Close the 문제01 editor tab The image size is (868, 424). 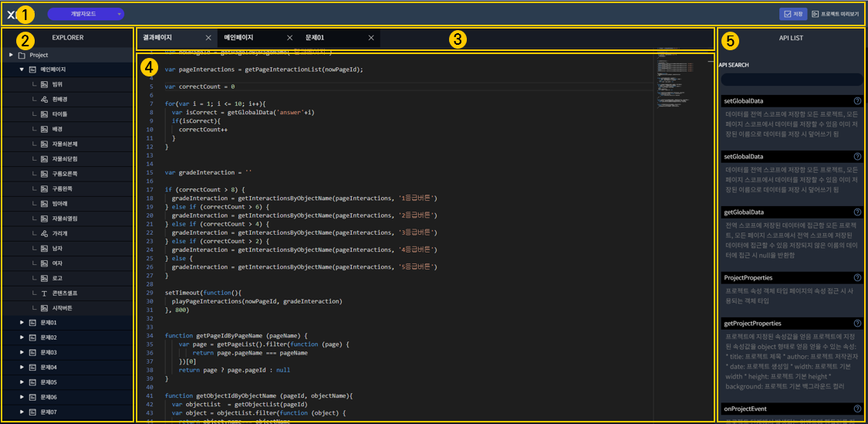371,38
